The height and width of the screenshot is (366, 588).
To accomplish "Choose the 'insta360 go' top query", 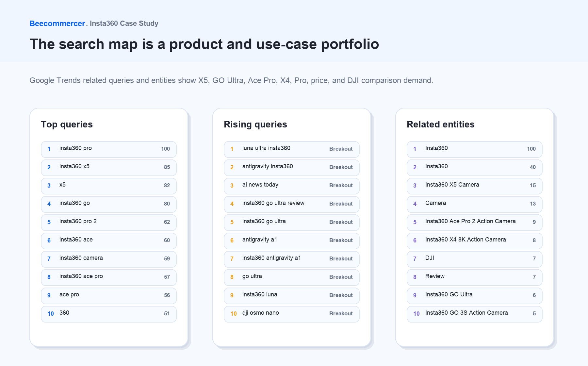I will pyautogui.click(x=109, y=204).
